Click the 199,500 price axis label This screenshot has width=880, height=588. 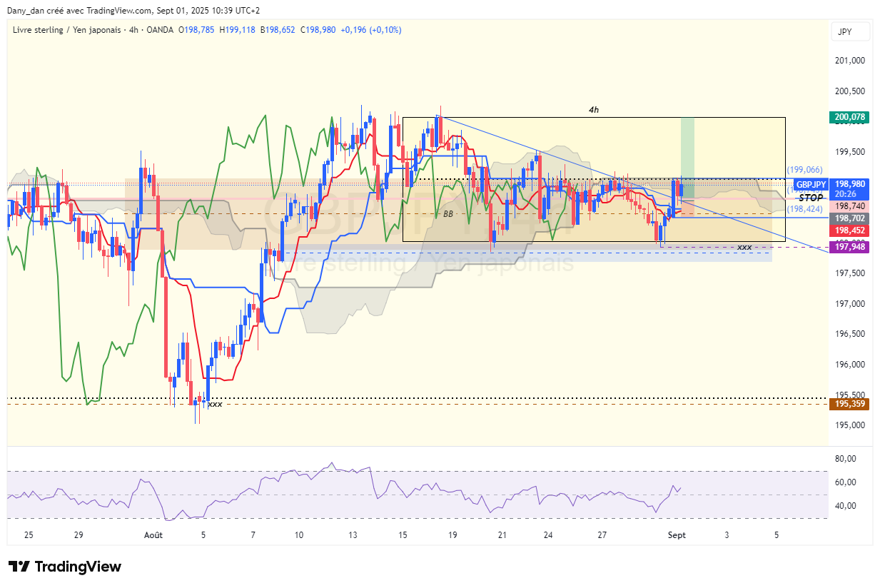tap(850, 151)
